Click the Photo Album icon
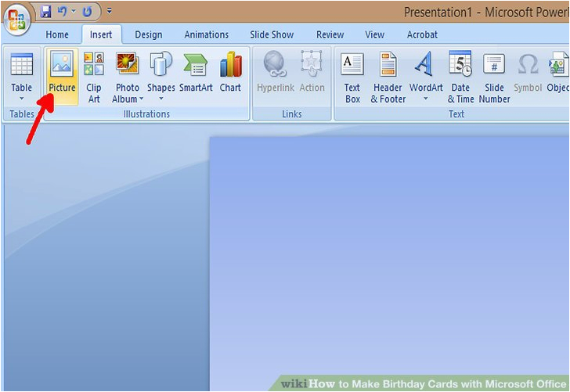The image size is (570, 392). click(x=127, y=62)
